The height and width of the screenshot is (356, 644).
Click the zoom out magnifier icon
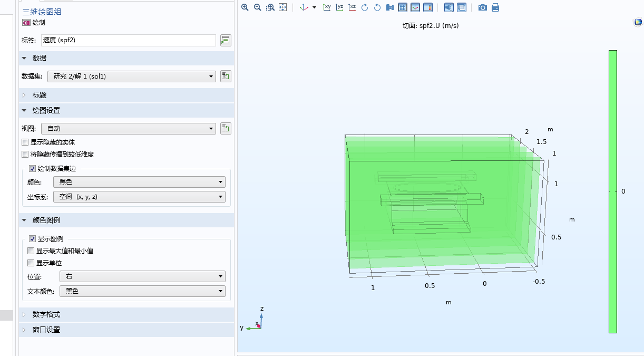[257, 7]
